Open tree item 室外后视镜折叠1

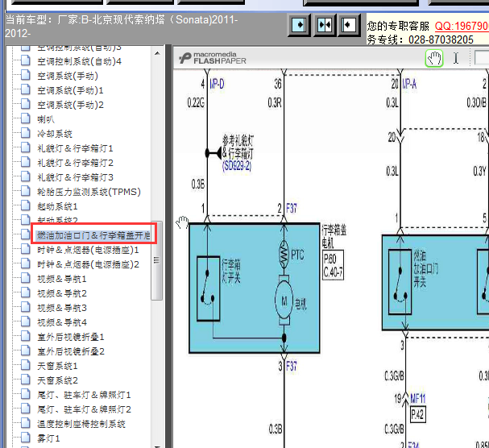pos(71,337)
